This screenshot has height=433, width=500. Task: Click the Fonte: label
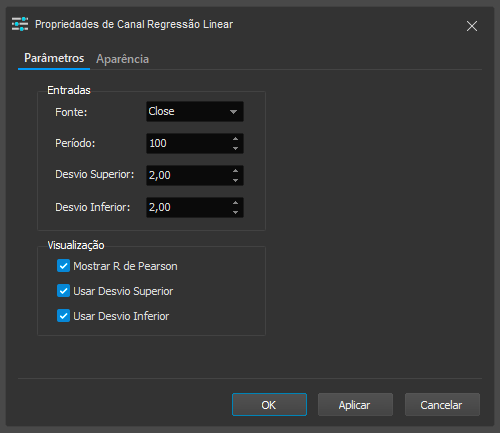pyautogui.click(x=71, y=112)
